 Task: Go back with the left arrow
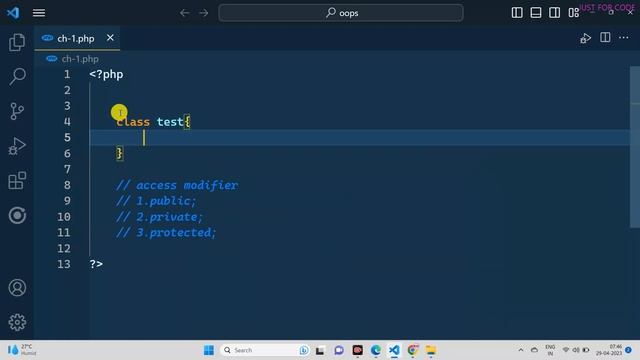coord(184,13)
